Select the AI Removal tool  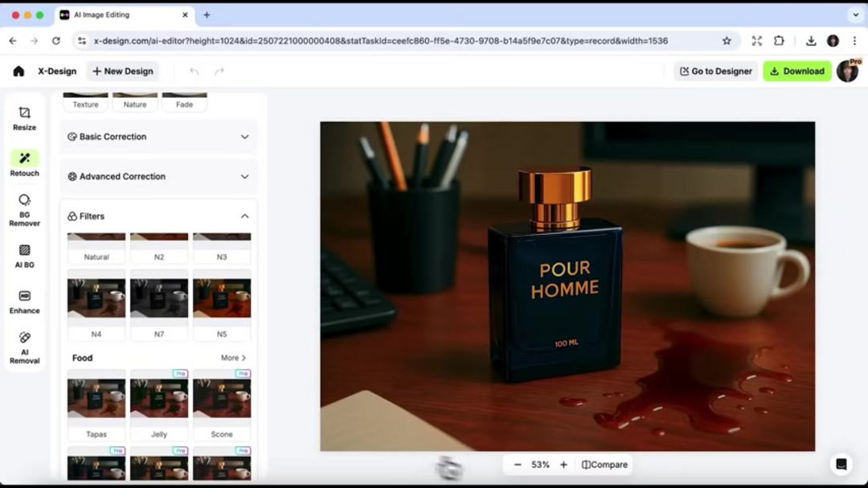(x=24, y=347)
